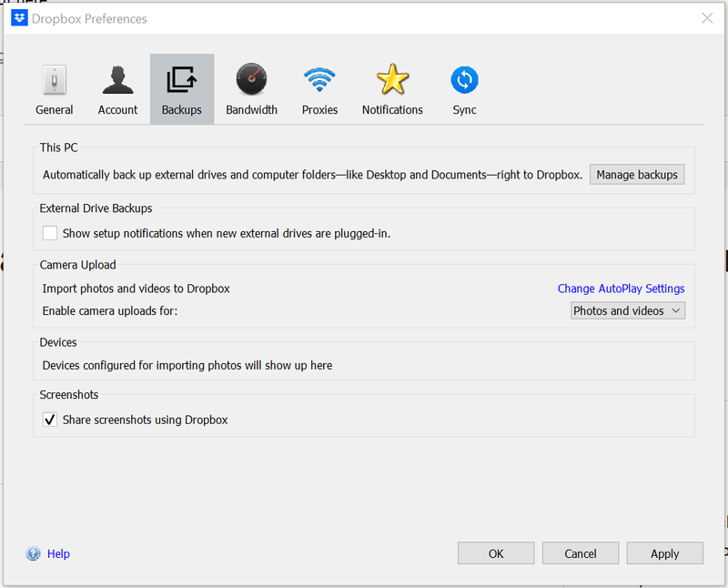The image size is (728, 588).
Task: Open the Account silhouette icon
Action: (117, 80)
